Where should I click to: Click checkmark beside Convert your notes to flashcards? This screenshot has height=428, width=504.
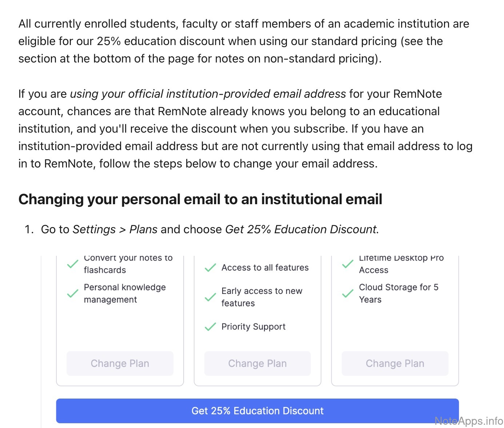[73, 264]
